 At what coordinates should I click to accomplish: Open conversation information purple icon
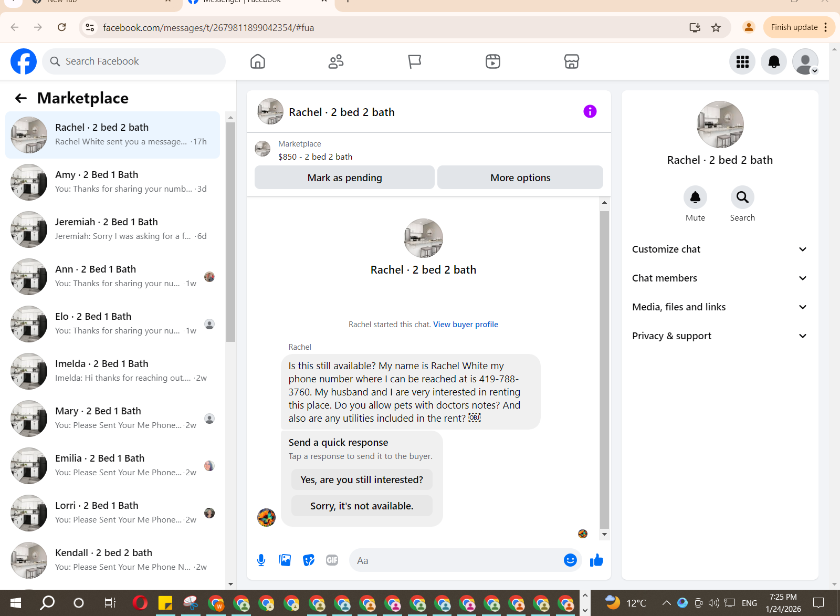pos(590,111)
